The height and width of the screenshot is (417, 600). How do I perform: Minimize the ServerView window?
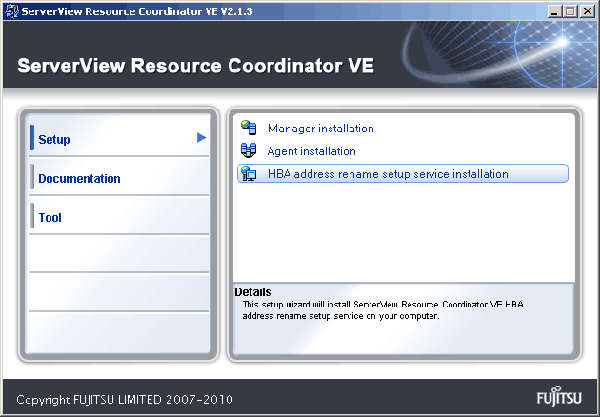click(x=554, y=11)
